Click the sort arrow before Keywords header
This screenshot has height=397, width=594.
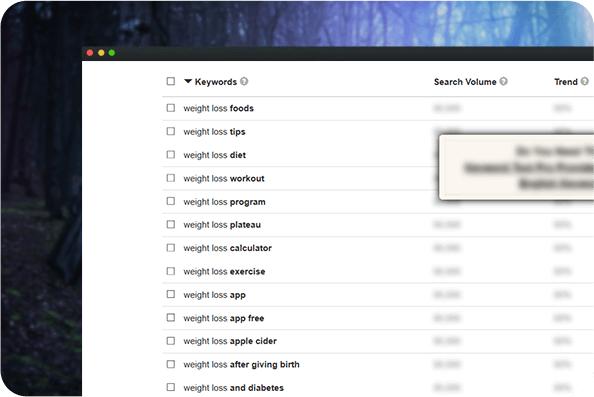click(188, 81)
